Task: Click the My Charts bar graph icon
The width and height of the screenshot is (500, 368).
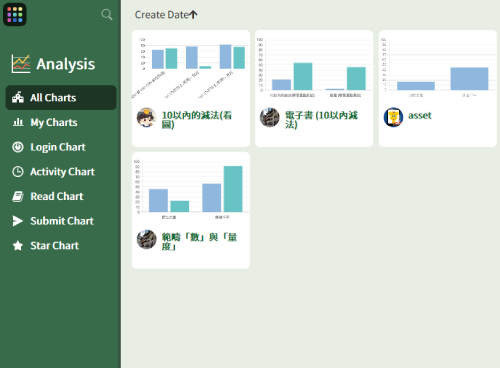Action: tap(18, 122)
